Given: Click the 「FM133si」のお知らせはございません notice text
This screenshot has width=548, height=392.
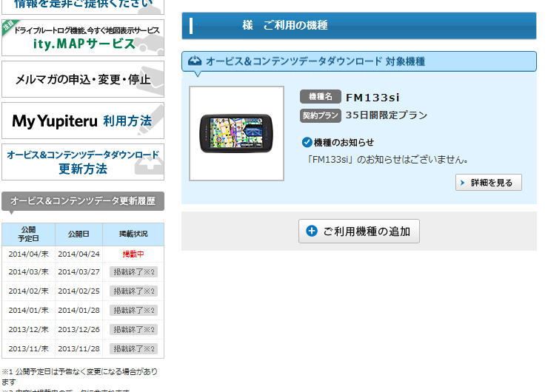Looking at the screenshot, I should point(387,160).
